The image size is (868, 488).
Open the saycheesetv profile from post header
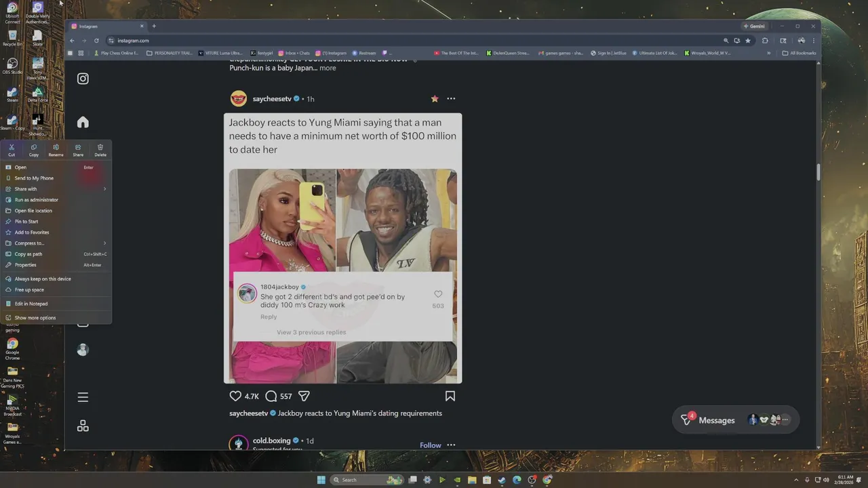point(272,99)
